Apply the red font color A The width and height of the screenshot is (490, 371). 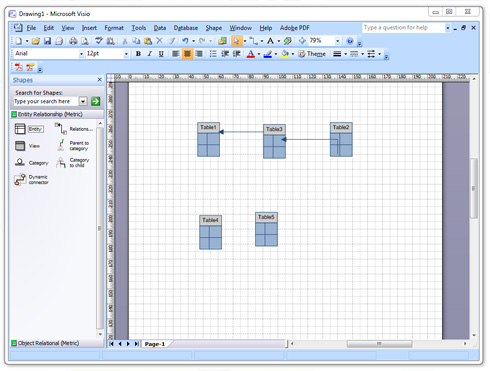(x=251, y=54)
